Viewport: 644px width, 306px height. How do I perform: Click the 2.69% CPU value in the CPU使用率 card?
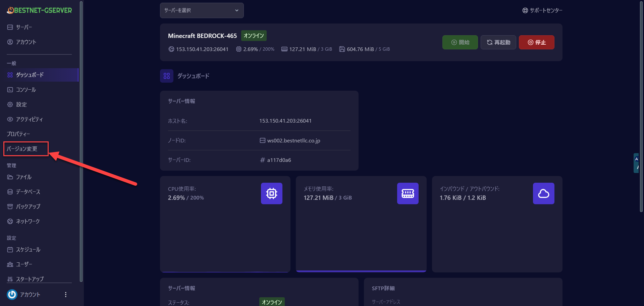[x=176, y=198]
